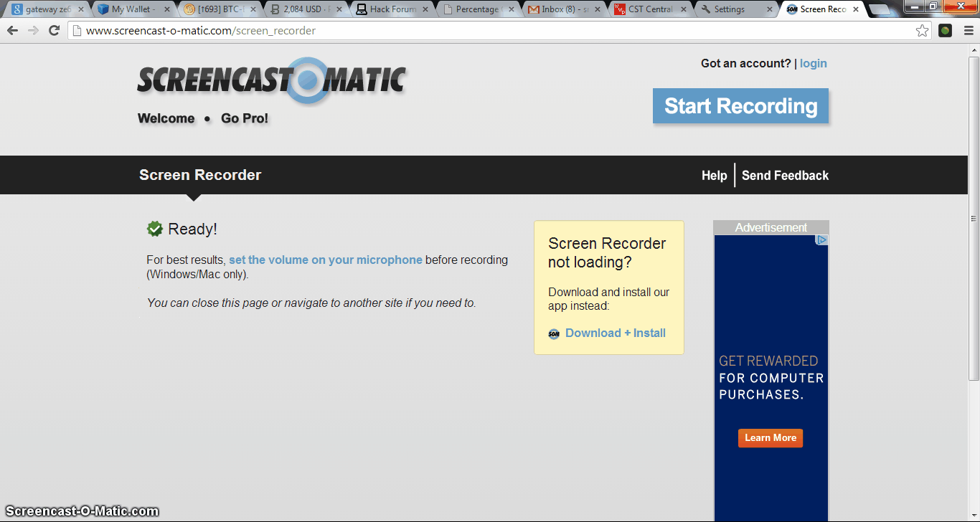Viewport: 980px width, 522px height.
Task: Open a new tab with the new-tab button
Action: coord(880,10)
